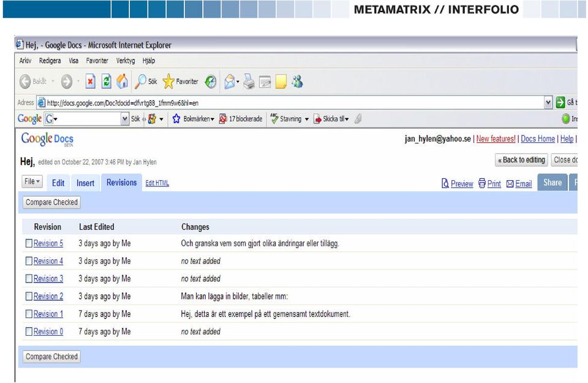Image resolution: width=588 pixels, height=383 pixels.
Task: Click the Skicka till button
Action: pos(331,119)
